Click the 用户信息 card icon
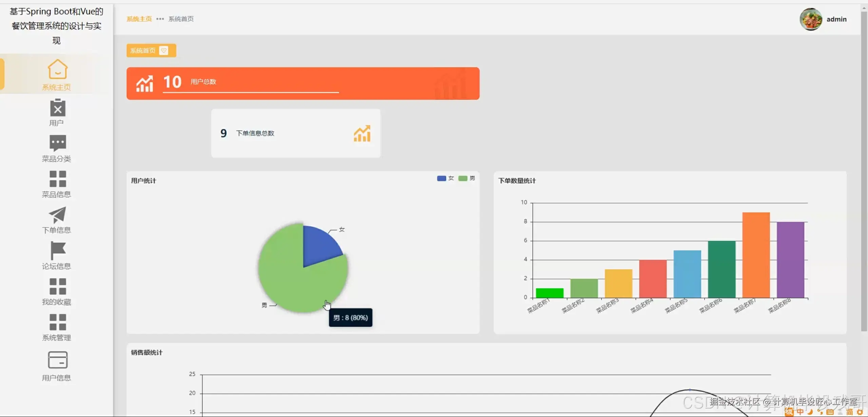The width and height of the screenshot is (868, 417). 57,360
